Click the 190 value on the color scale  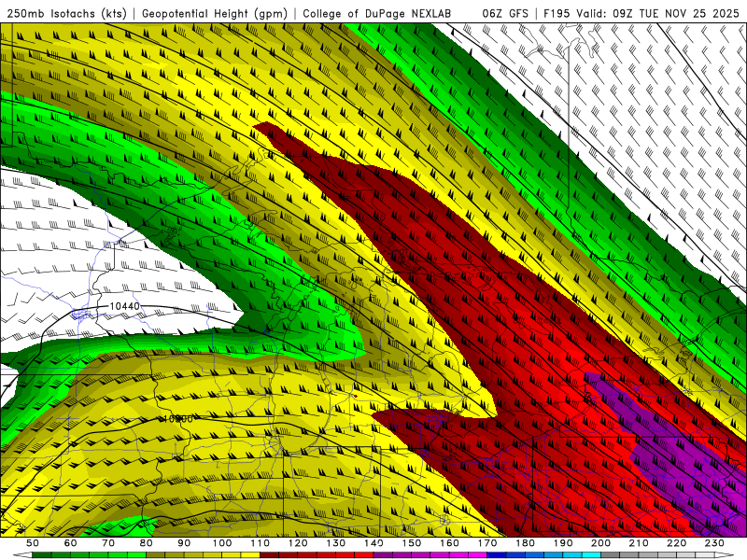(x=563, y=543)
